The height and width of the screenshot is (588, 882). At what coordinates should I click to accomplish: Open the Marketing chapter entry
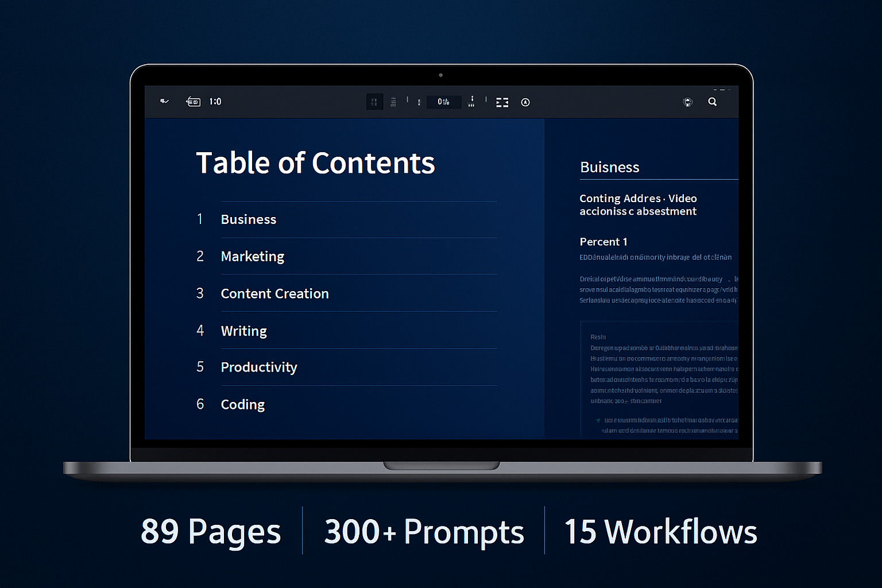252,257
